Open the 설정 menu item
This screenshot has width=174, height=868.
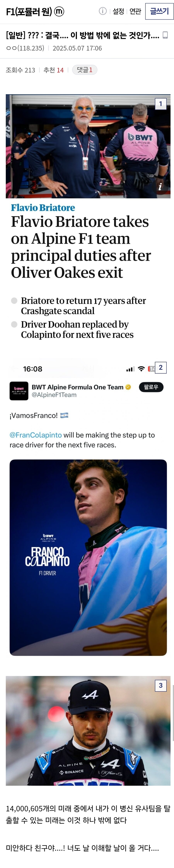pos(118,11)
